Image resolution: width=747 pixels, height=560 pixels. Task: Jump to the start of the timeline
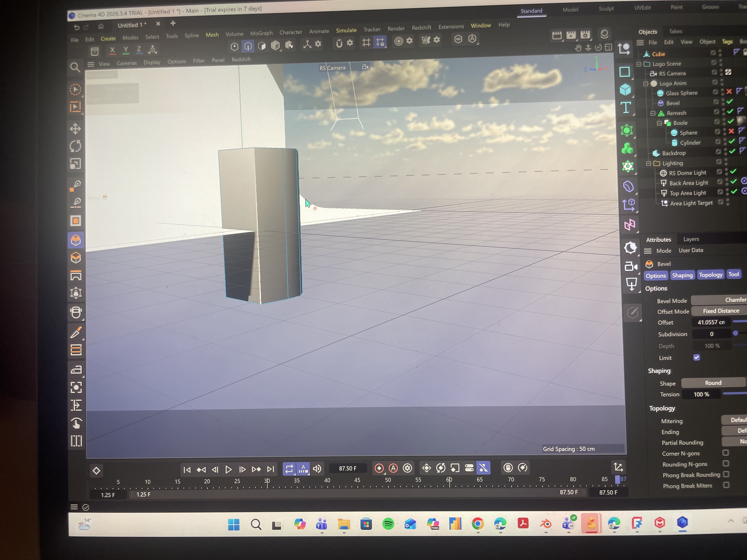click(x=187, y=469)
